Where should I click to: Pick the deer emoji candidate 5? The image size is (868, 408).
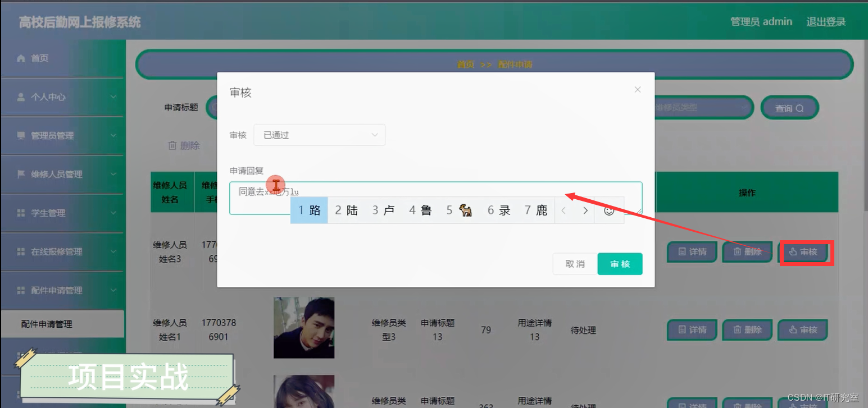click(459, 210)
